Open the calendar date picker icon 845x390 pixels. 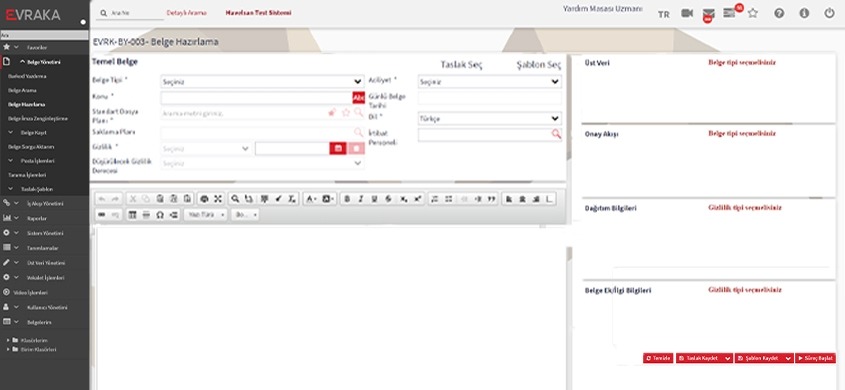point(338,149)
